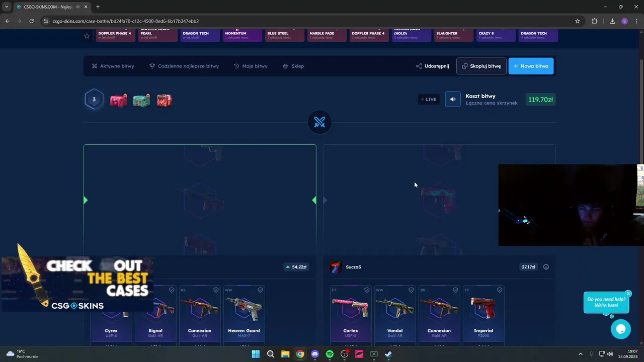
Task: Bookmark this page with the star icon
Action: pyautogui.click(x=578, y=21)
